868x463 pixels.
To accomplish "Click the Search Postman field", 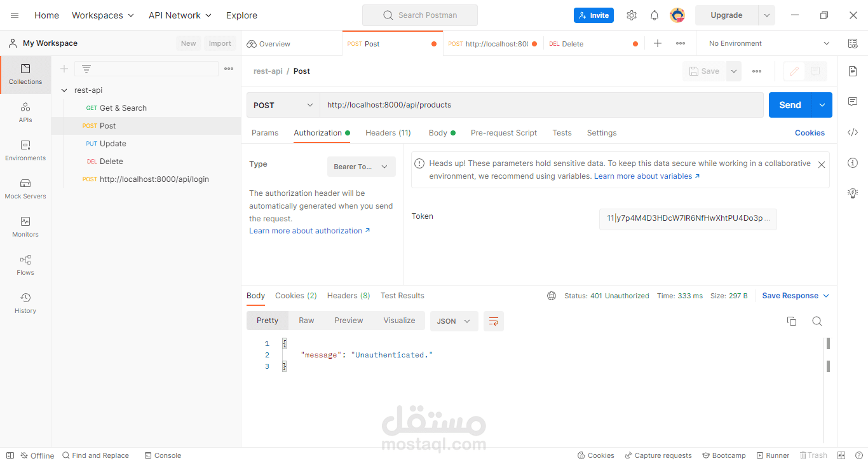I will point(420,15).
